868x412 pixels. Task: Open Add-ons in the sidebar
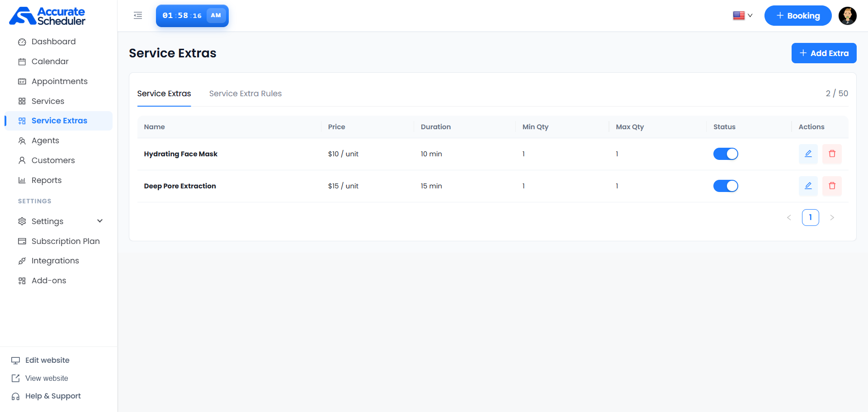(59, 281)
